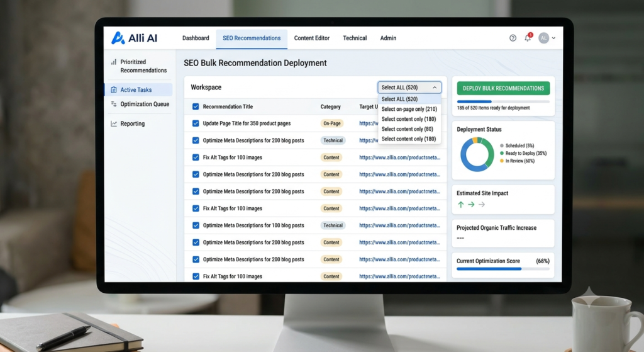Click the Alli AI logo
644x352 pixels.
(x=135, y=38)
